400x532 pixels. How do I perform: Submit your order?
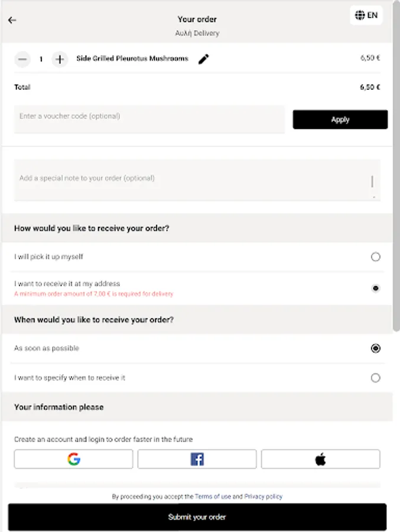197,517
